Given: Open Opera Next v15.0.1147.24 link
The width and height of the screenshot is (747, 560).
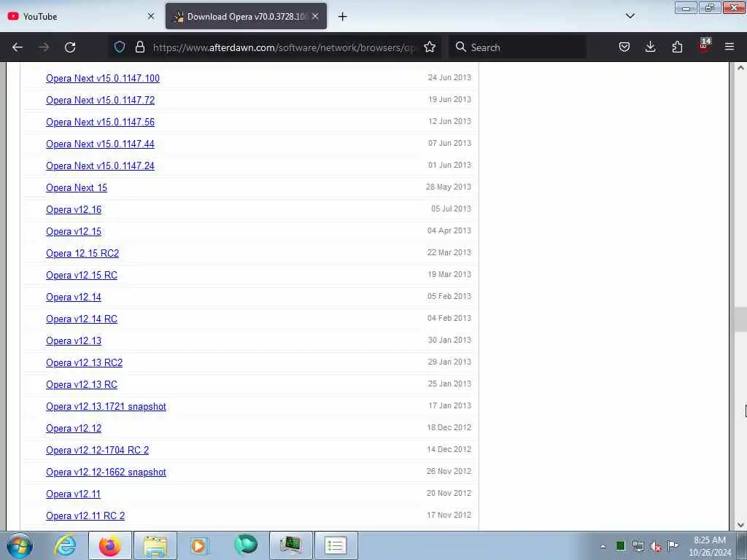Looking at the screenshot, I should click(100, 166).
